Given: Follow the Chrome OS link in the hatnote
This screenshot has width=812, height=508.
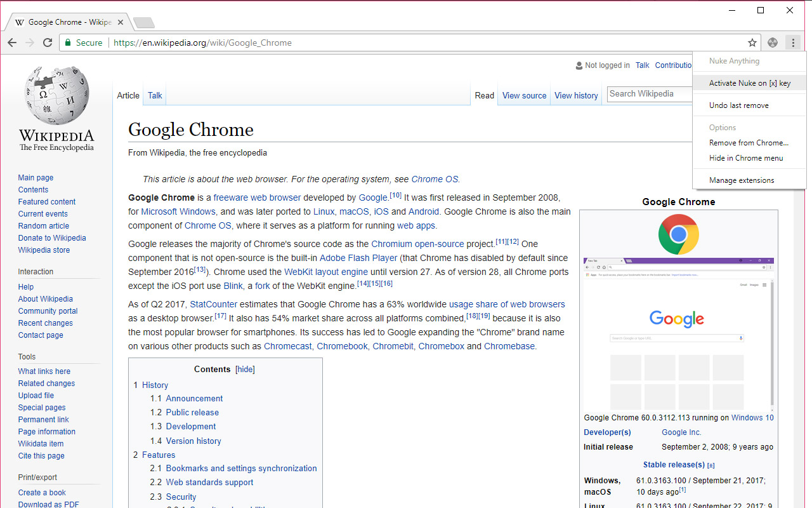Looking at the screenshot, I should pos(435,179).
